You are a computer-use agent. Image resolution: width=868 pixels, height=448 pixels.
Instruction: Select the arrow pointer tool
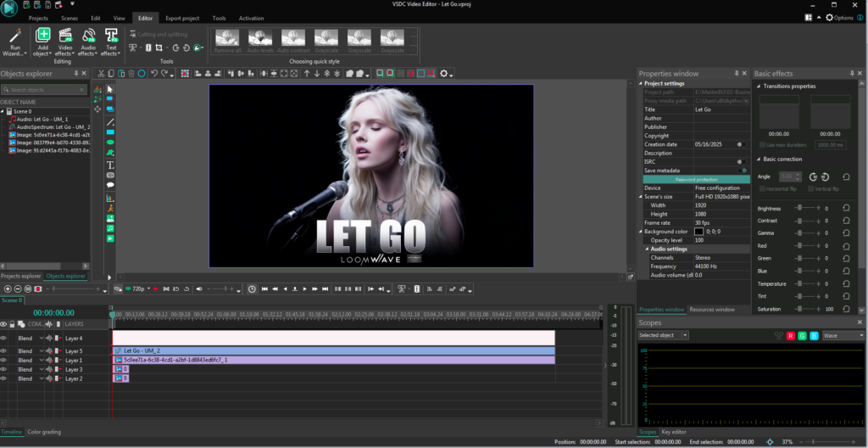click(109, 89)
